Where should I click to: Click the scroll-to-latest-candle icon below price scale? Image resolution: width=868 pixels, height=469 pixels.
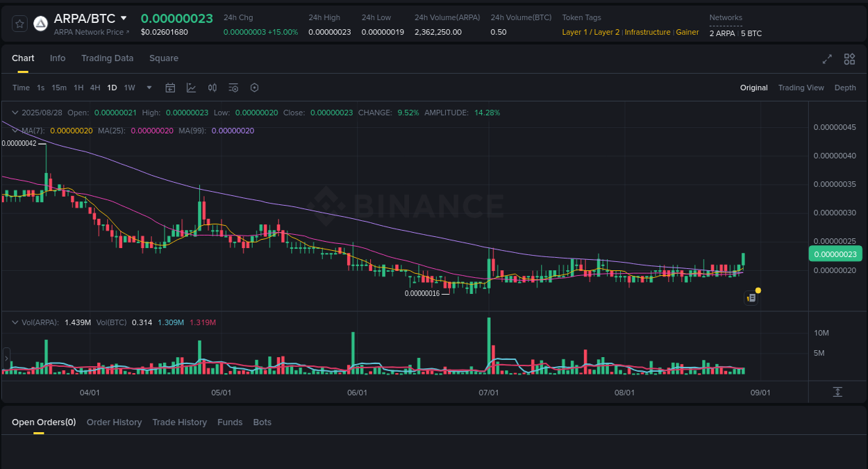coord(837,390)
